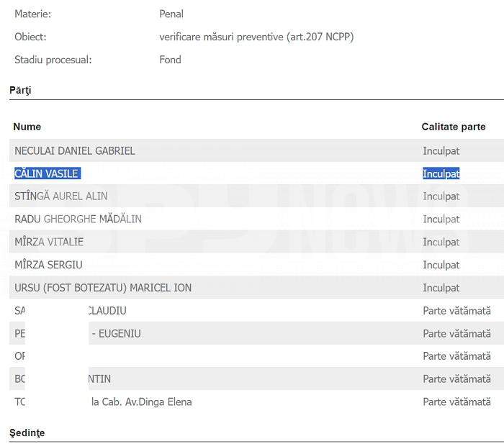Viewport: 504px width, 444px height.
Task: Click Parte vătămată in the Dinga Elena row
Action: 456,402
